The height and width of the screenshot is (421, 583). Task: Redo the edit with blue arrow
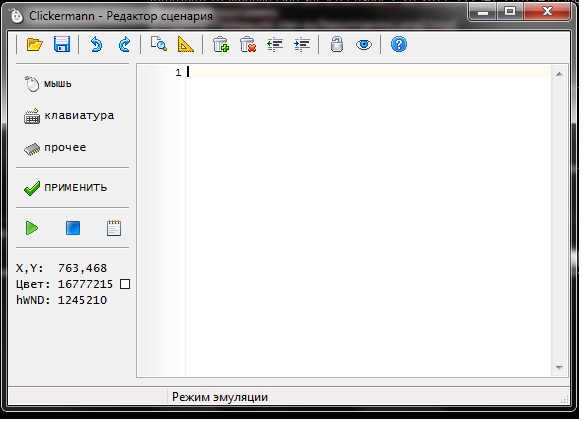[x=124, y=45]
